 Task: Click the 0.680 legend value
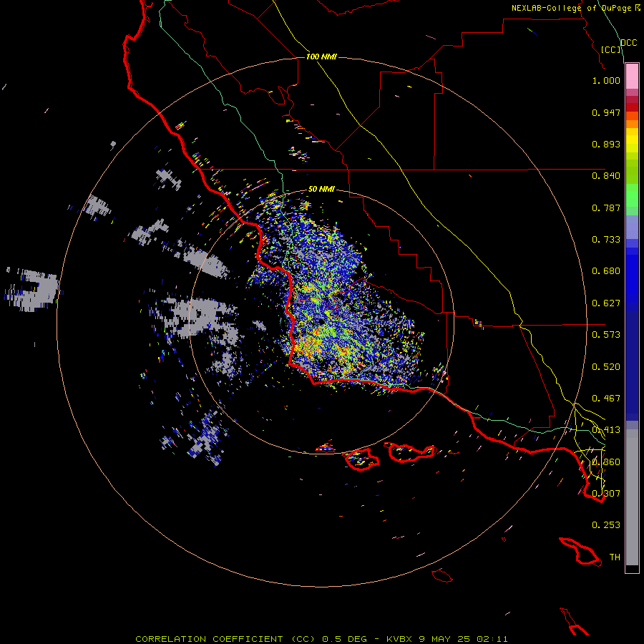click(x=606, y=271)
